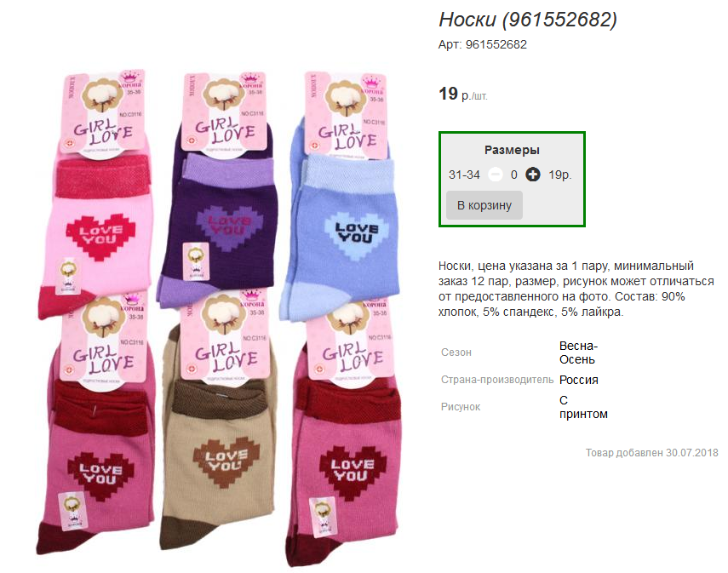Screen dimensions: 728x573
Task: Click the Россия country value
Action: point(578,380)
